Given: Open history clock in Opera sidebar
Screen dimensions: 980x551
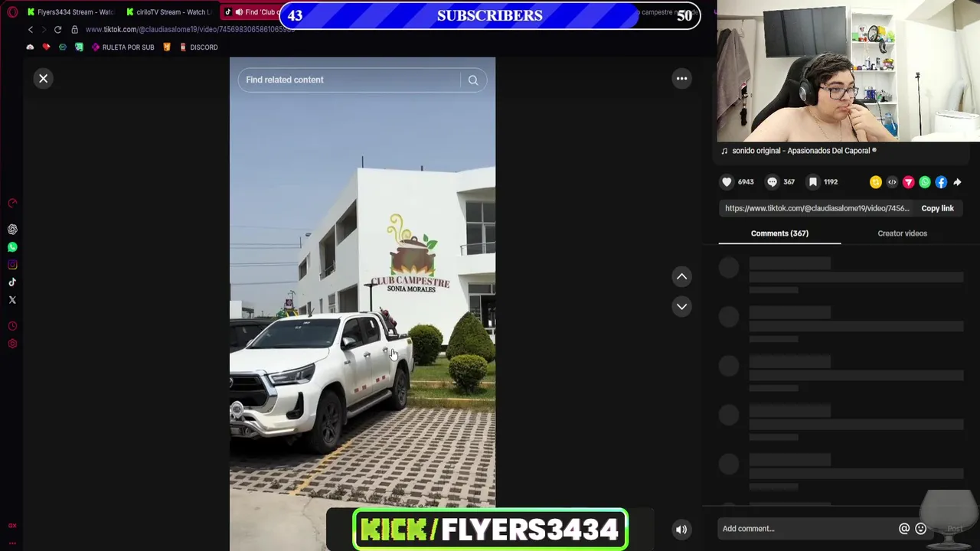Looking at the screenshot, I should (12, 327).
